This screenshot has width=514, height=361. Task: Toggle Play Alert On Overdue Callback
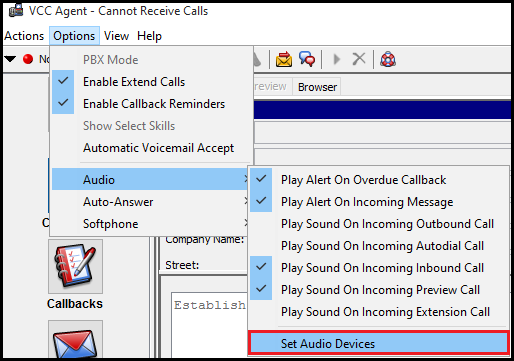(x=379, y=180)
